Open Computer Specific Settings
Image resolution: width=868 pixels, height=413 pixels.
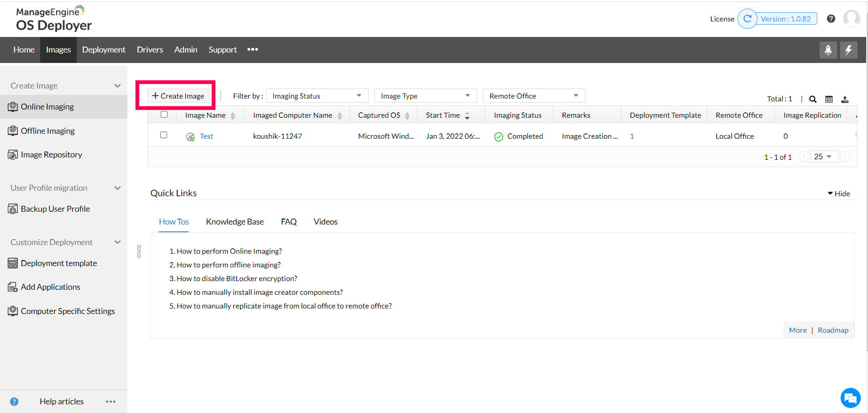(68, 311)
